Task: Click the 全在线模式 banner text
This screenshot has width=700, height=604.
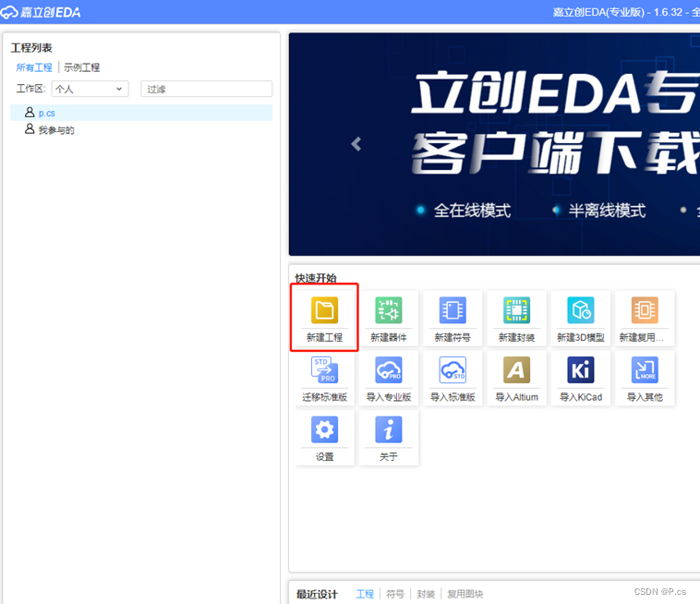Action: tap(472, 211)
